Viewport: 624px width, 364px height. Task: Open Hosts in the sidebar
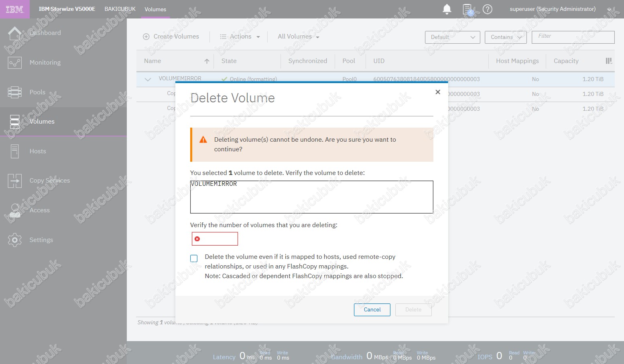(38, 151)
